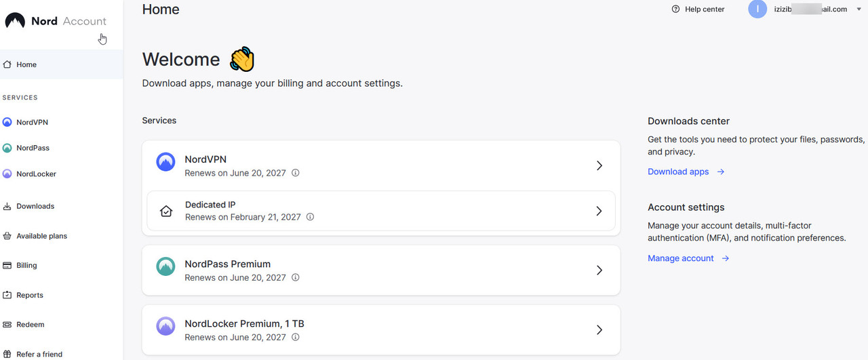The width and height of the screenshot is (868, 360).
Task: Click 'Renews on February 21, 2027' text
Action: coord(243,217)
